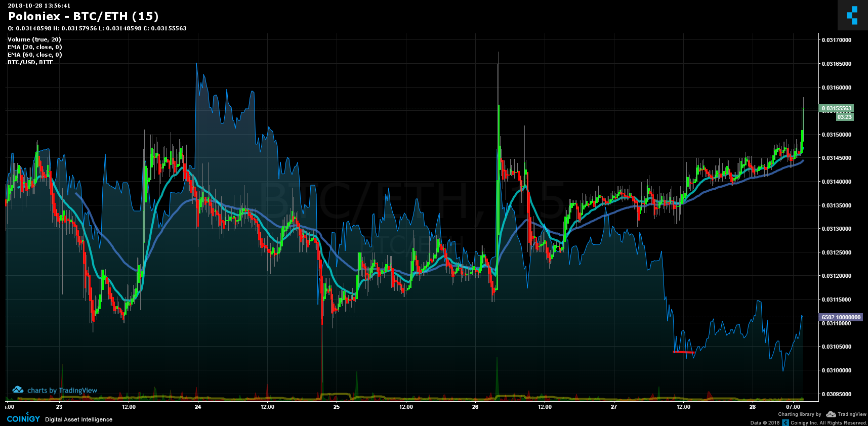Click the price axis label 0.03095000
This screenshot has width=868, height=426.
pyautogui.click(x=837, y=394)
